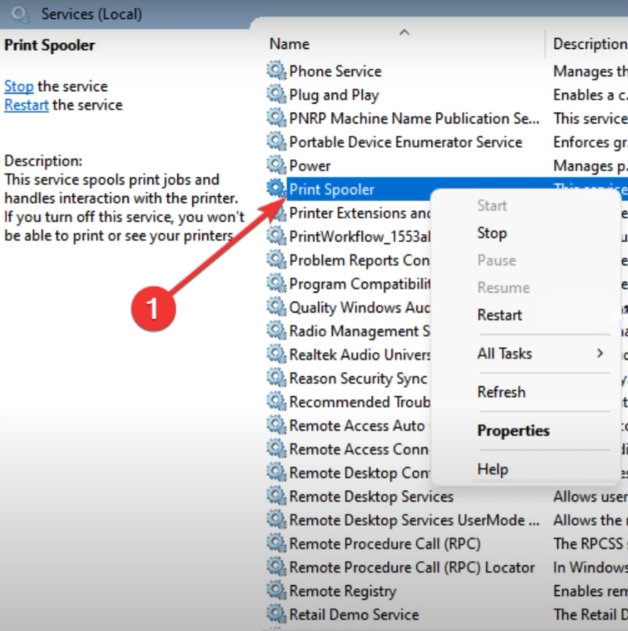Viewport: 628px width, 631px height.
Task: Click the Power service gear icon
Action: coord(276,165)
